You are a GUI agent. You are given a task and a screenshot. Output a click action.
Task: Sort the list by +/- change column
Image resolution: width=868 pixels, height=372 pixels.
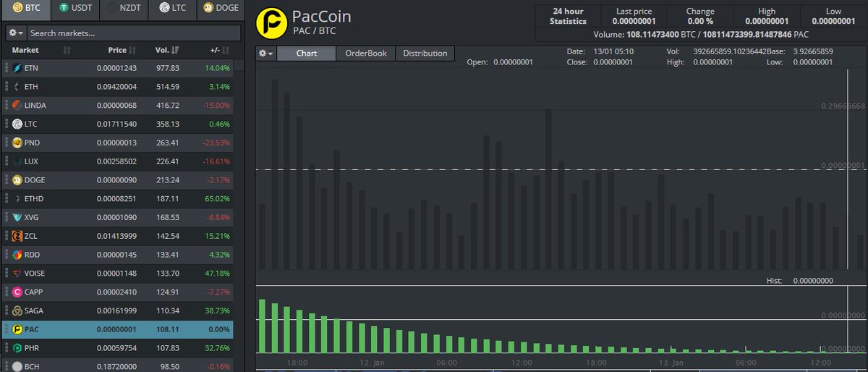pos(219,50)
